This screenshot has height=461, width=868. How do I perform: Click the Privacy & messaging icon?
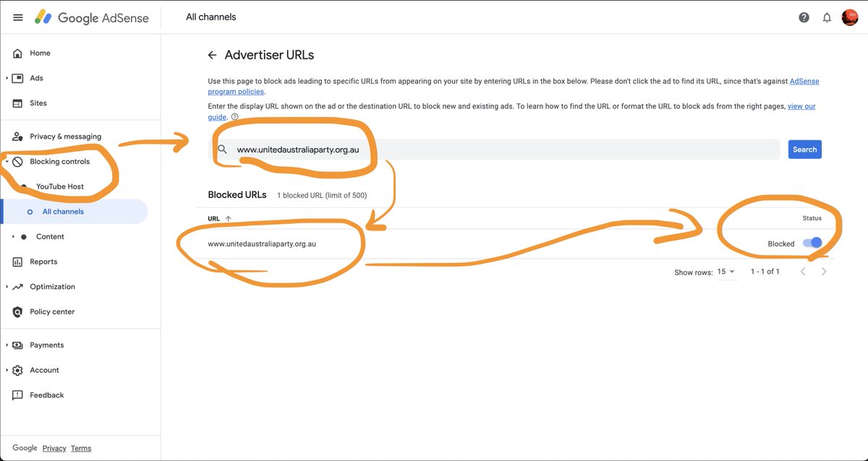point(17,136)
